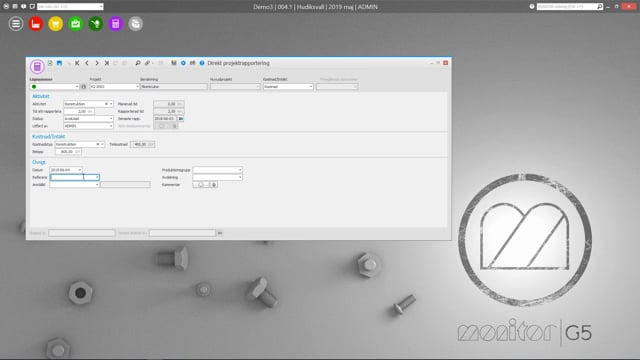Open the red factory module icon

(36, 24)
